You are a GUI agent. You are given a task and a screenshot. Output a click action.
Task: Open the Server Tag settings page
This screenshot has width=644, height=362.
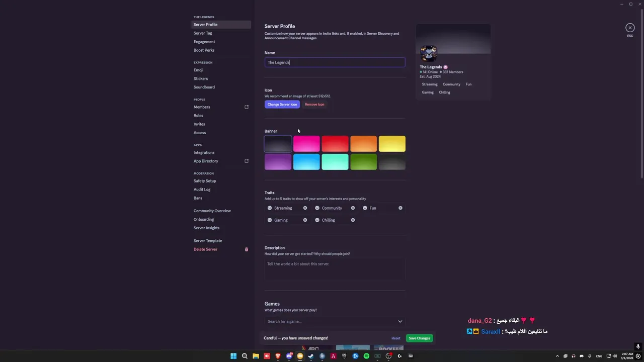[x=203, y=33]
